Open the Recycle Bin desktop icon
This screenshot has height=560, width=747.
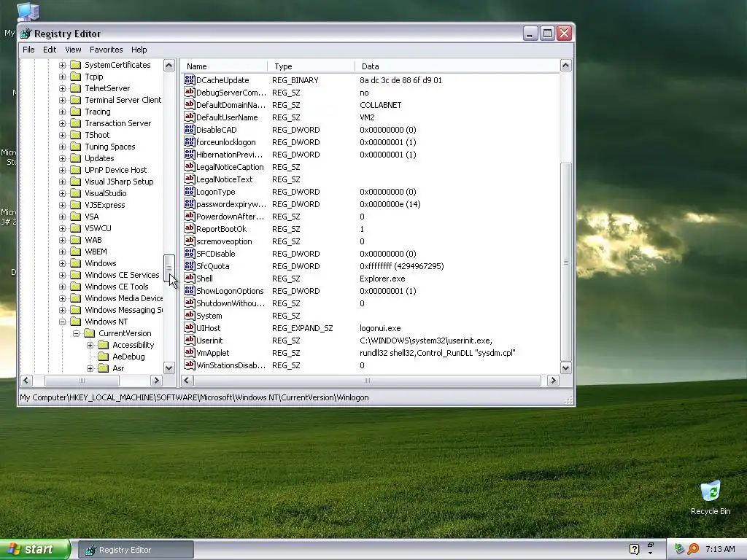pyautogui.click(x=711, y=491)
